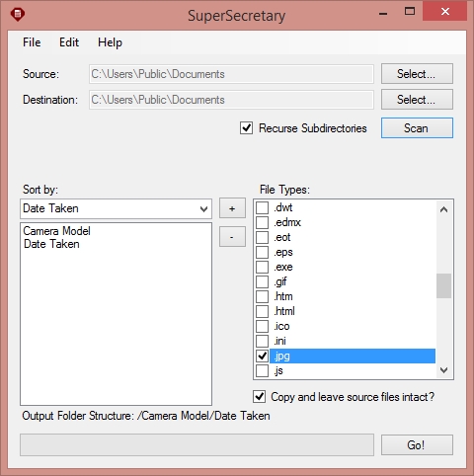
Task: Toggle the Recurse Subdirectories checkbox
Action: click(x=246, y=128)
